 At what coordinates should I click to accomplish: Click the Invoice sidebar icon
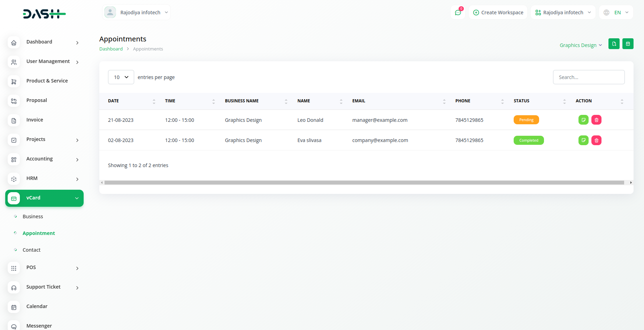pyautogui.click(x=14, y=120)
